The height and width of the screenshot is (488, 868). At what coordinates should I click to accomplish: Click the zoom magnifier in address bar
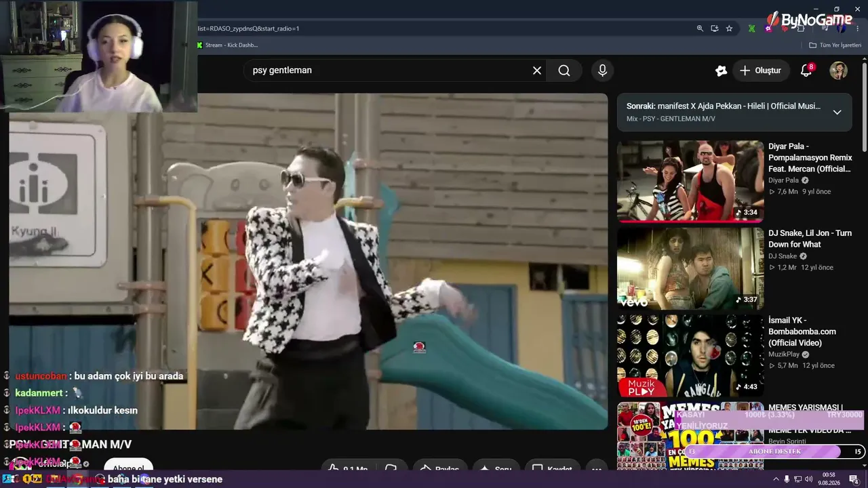700,28
